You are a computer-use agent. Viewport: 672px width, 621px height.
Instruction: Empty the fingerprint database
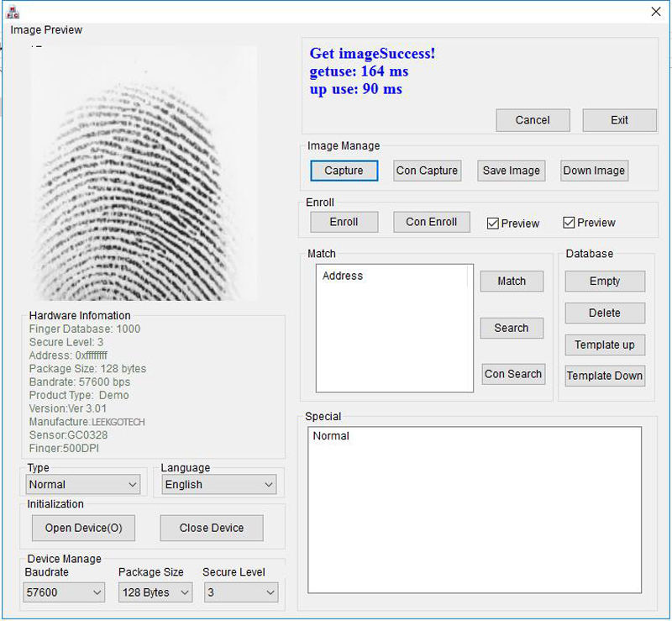point(605,282)
